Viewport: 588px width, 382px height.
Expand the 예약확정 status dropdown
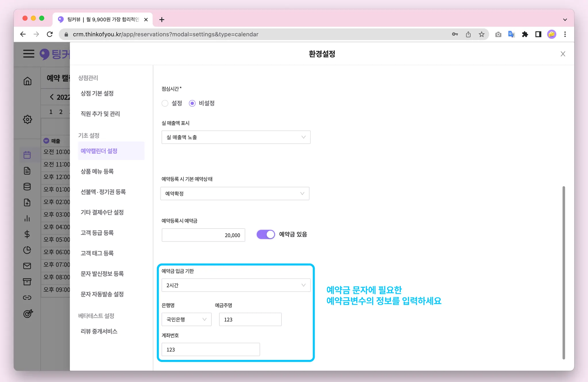pos(235,193)
